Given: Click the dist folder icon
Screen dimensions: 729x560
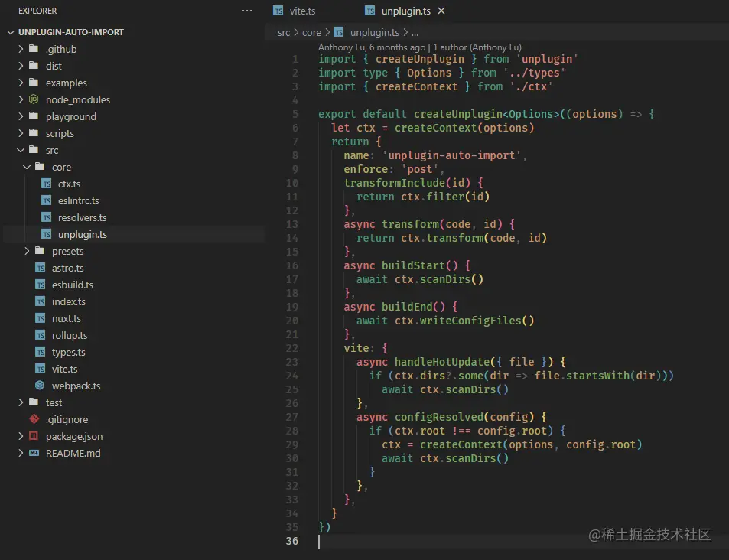Looking at the screenshot, I should [34, 65].
